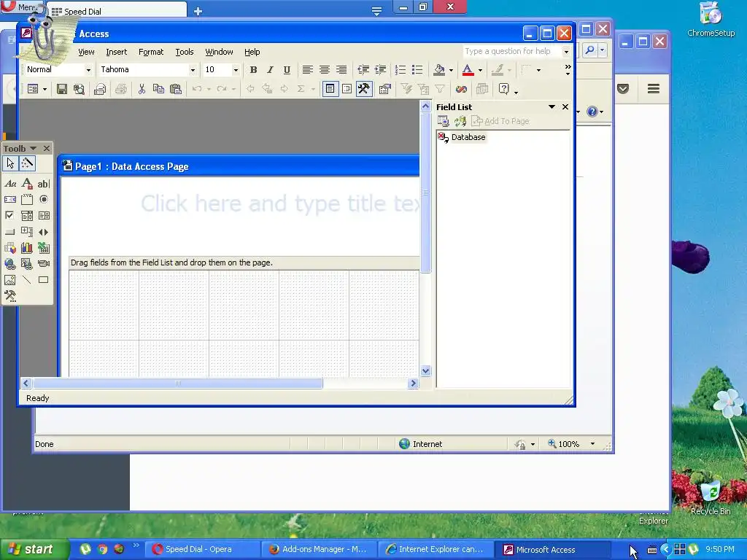747x560 pixels.
Task: Select the Option Button tool in Toolbox
Action: (x=43, y=200)
